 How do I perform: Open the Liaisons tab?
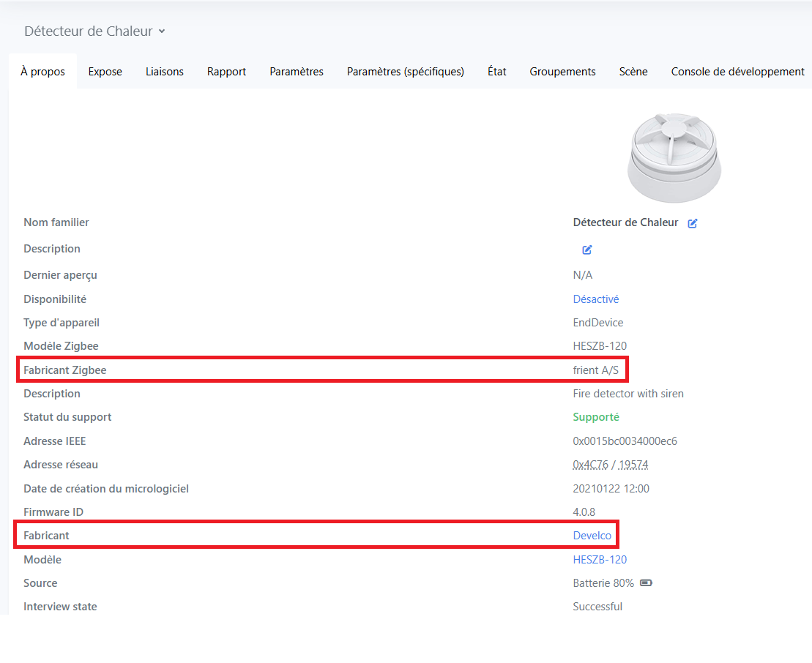point(165,72)
